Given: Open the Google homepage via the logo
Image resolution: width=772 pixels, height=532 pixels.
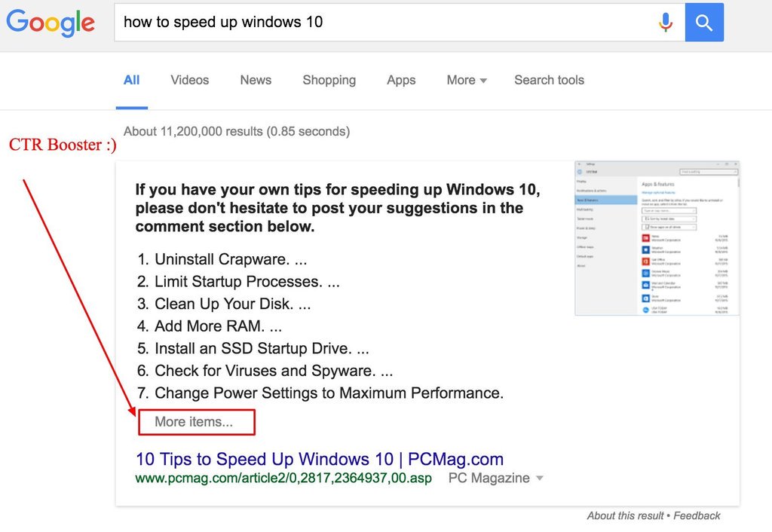Looking at the screenshot, I should pos(50,23).
